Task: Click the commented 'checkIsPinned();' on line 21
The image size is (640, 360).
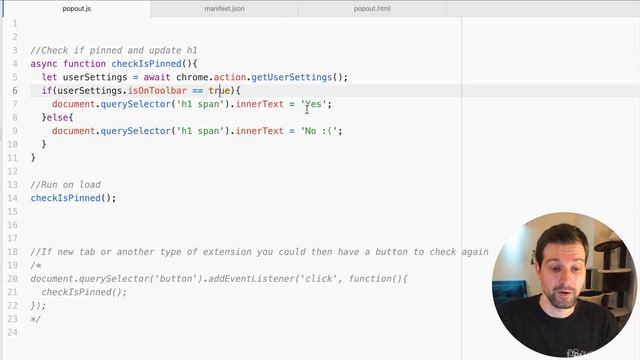Action: [x=84, y=292]
